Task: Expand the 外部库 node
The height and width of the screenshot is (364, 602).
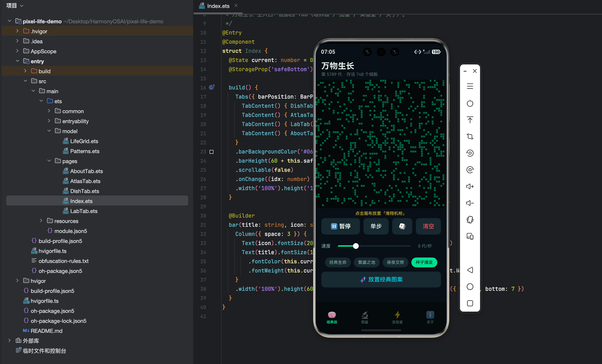Action: point(10,341)
